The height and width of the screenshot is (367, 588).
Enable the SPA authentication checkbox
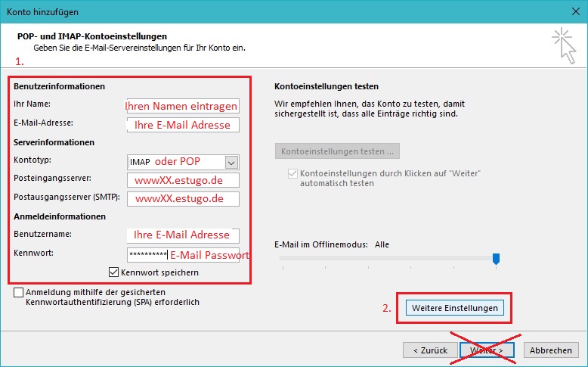(x=18, y=292)
